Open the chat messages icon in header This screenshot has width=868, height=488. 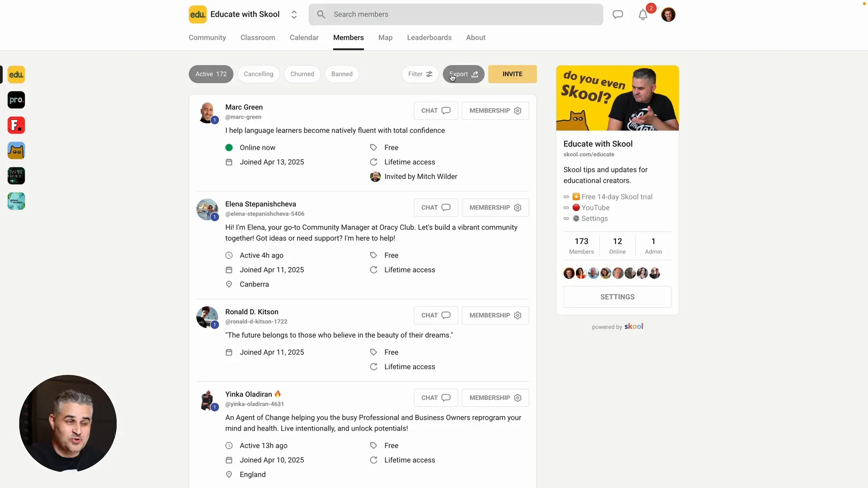click(x=618, y=14)
